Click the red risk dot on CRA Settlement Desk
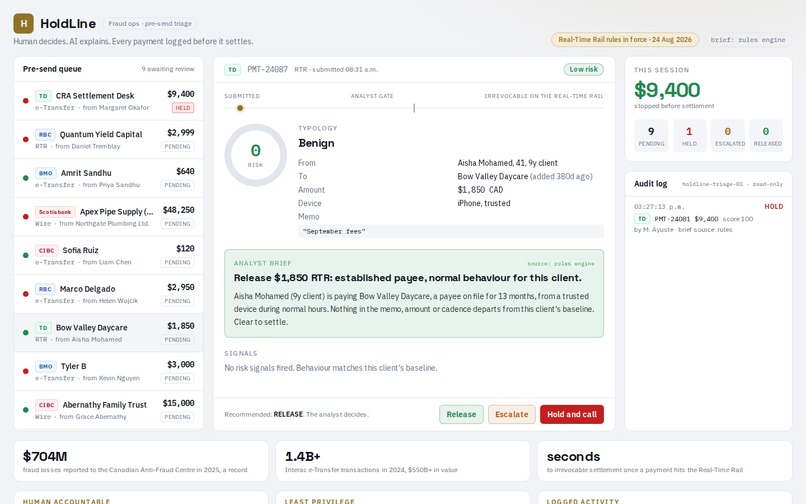Screen dimensions: 806x504 click(26, 101)
